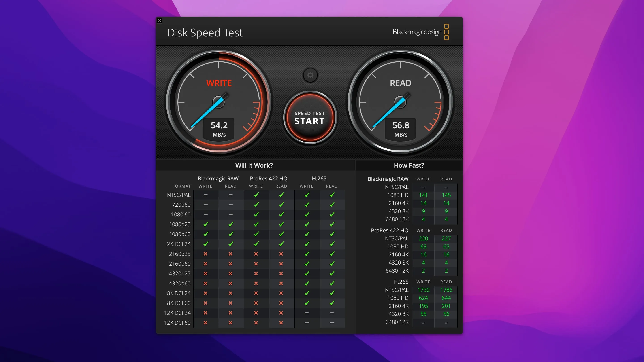
Task: Click 1080p60 Blackmagic RAW read checkmark
Action: [231, 234]
